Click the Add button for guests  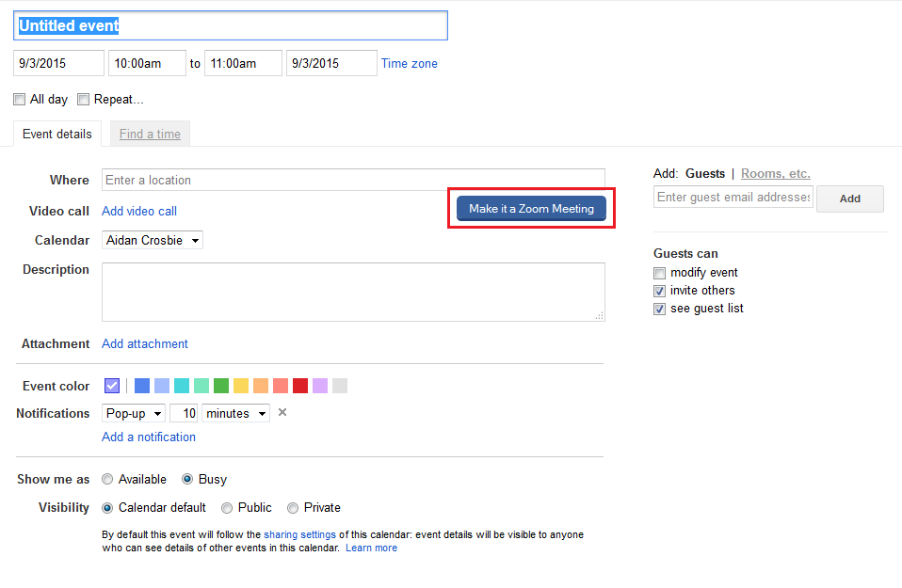point(848,199)
